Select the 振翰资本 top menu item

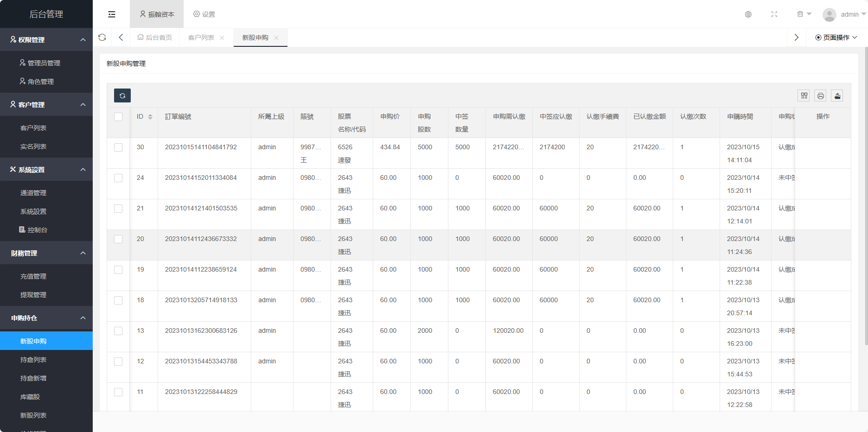tap(157, 14)
